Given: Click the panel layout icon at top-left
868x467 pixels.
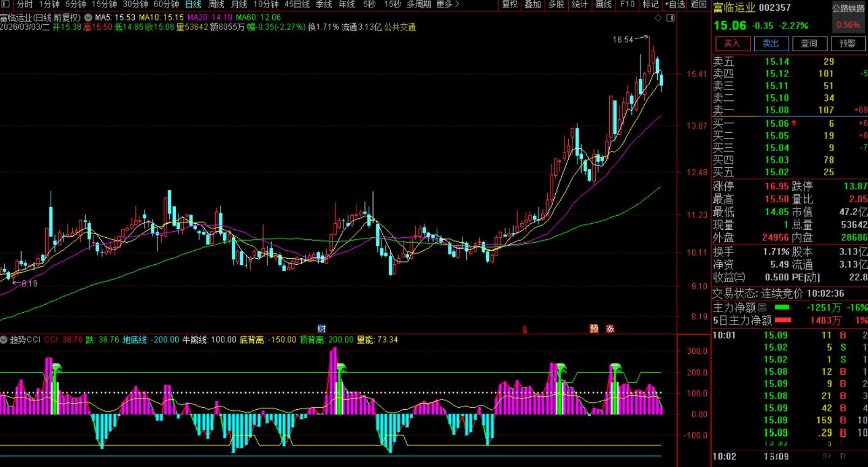Looking at the screenshot, I should 5,4.
